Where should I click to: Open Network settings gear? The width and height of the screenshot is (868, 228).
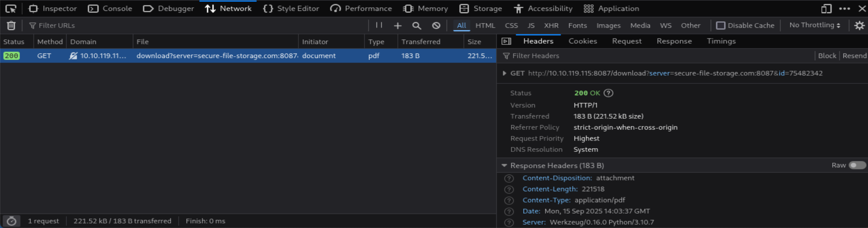(859, 26)
